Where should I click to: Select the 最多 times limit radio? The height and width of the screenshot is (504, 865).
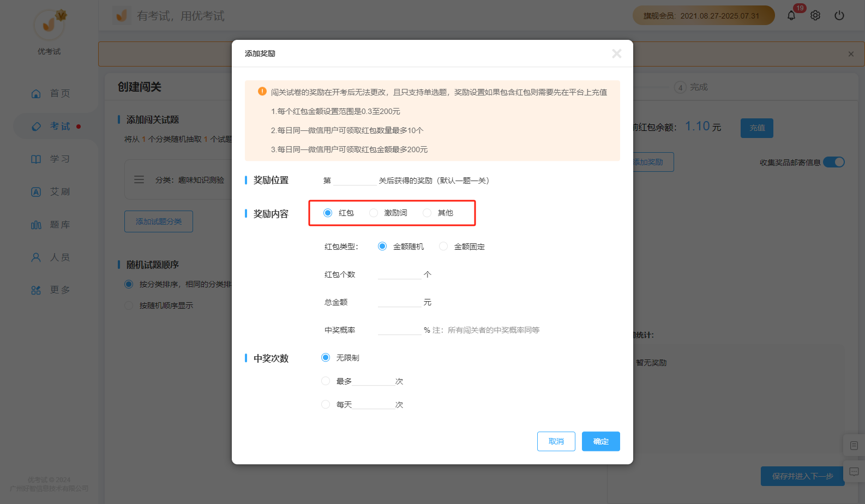pyautogui.click(x=326, y=381)
